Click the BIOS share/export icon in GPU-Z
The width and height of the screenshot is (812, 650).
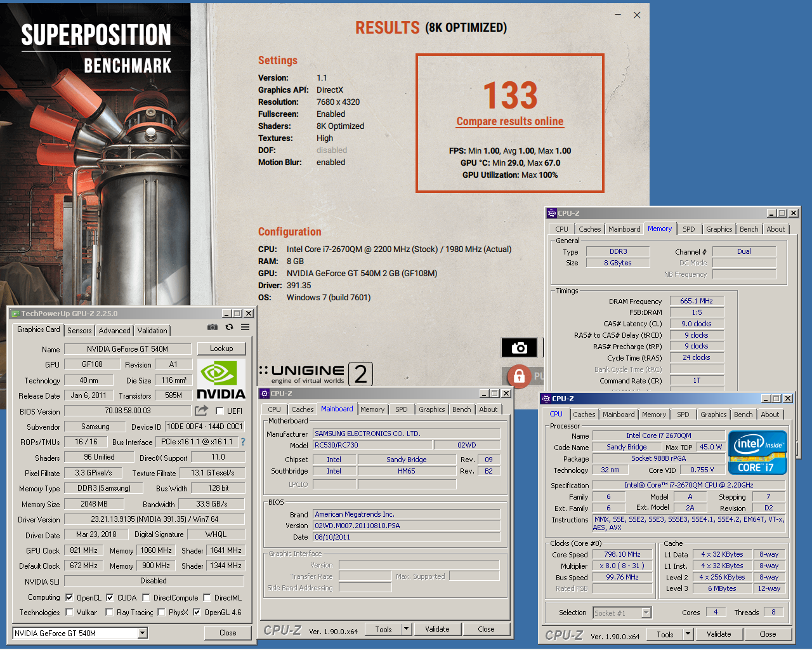202,411
